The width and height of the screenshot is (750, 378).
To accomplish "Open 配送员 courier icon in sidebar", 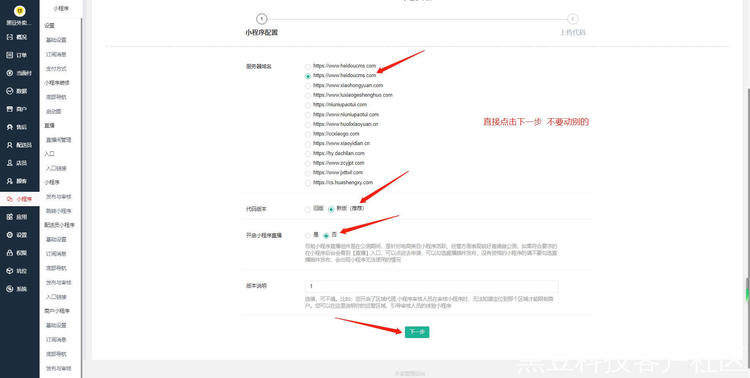I will (10, 145).
